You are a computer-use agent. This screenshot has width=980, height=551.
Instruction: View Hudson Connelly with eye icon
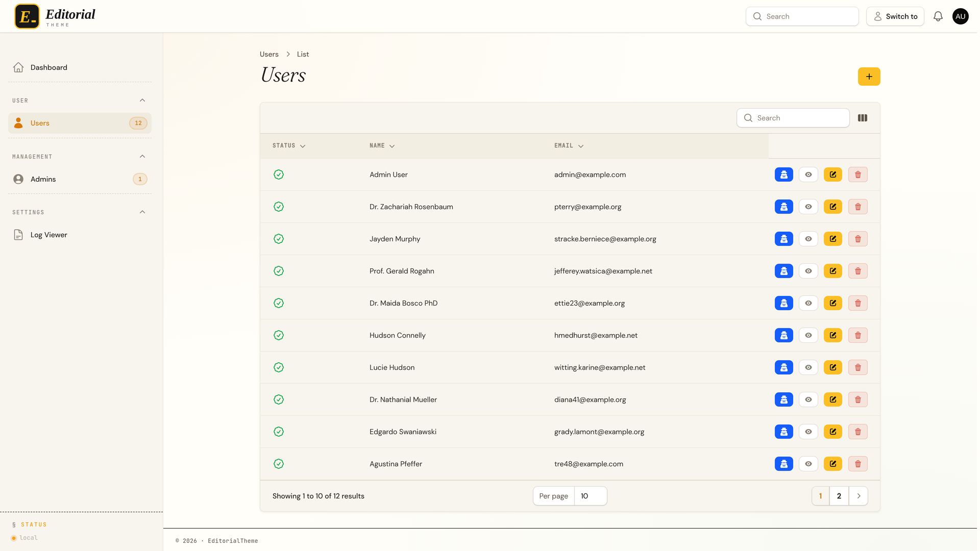(x=808, y=335)
